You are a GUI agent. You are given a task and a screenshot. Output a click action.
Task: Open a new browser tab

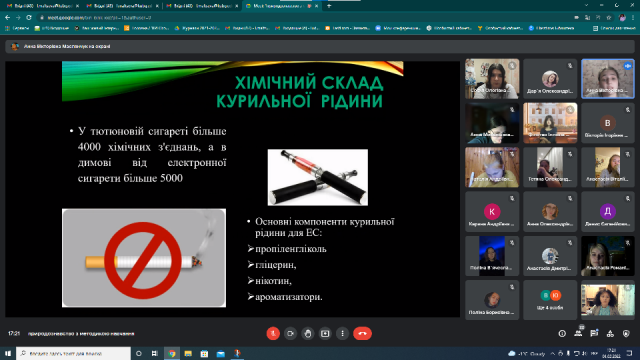click(329, 6)
